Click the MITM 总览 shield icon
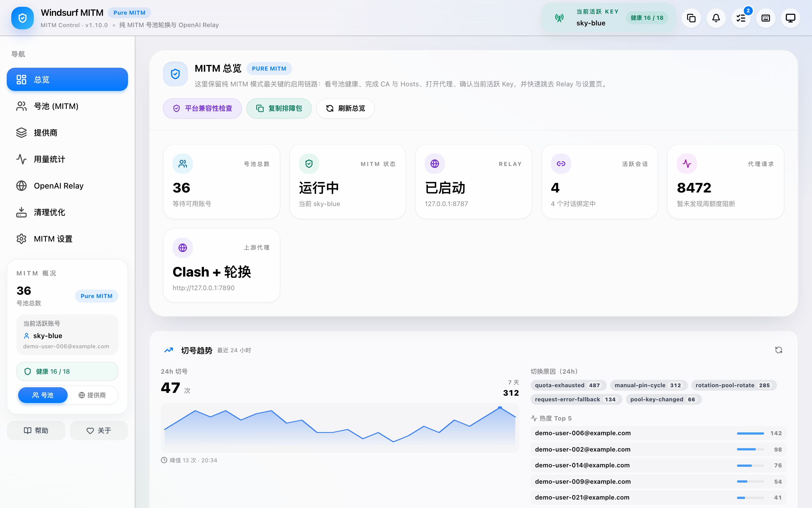812x508 pixels. point(175,74)
